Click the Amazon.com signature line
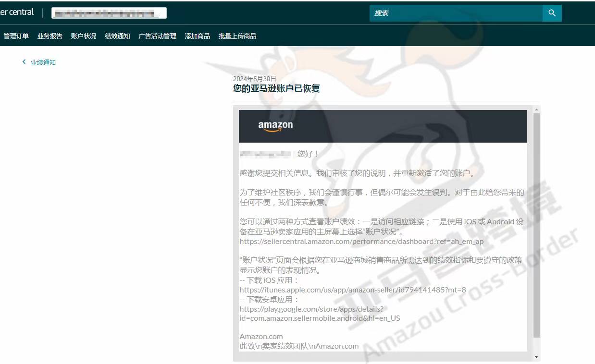 coord(261,336)
